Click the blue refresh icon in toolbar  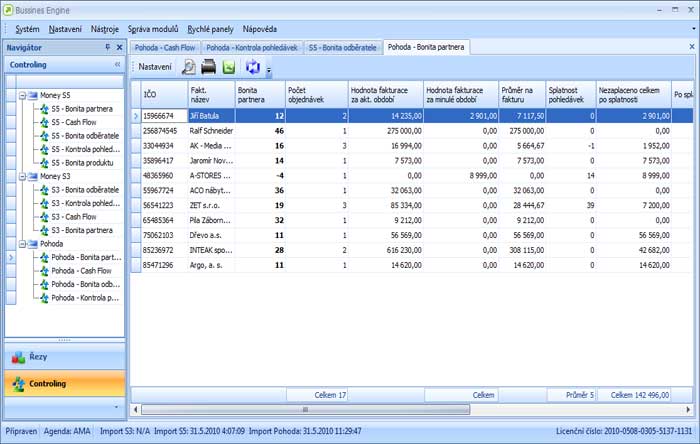point(252,67)
